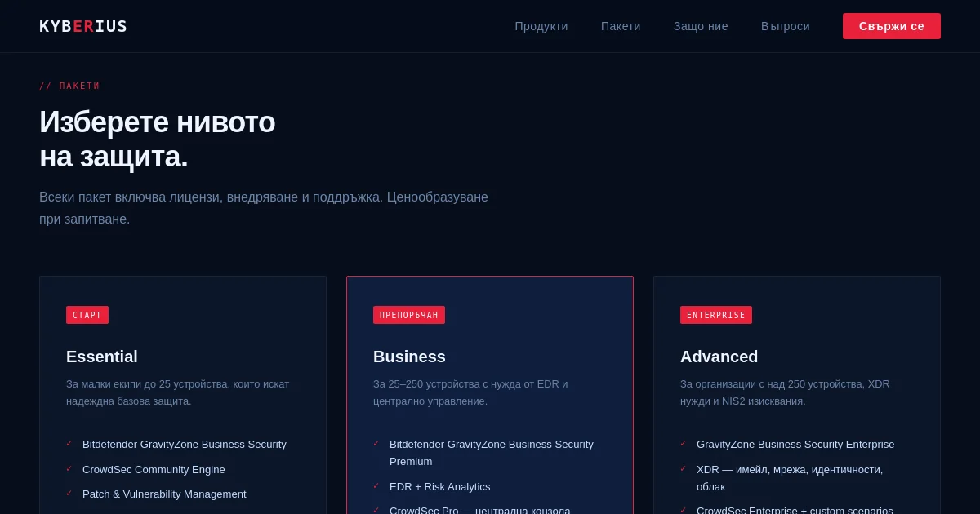The height and width of the screenshot is (514, 980).
Task: Click the ENTERPRISE badge on Advanced card
Action: tap(716, 315)
